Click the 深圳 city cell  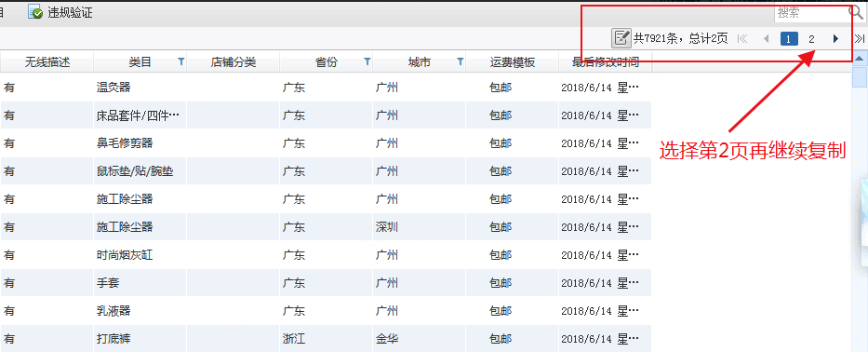386,226
